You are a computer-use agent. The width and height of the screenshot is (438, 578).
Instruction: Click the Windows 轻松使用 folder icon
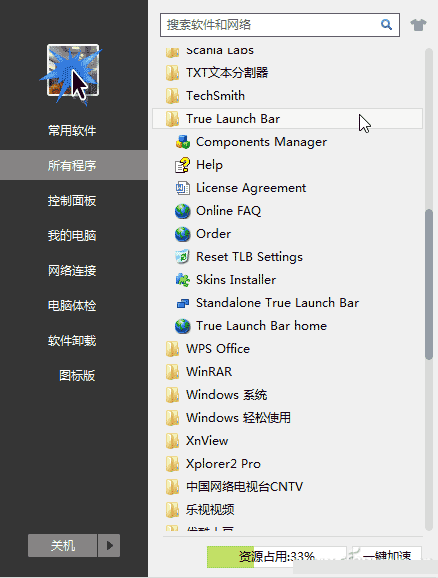(172, 418)
